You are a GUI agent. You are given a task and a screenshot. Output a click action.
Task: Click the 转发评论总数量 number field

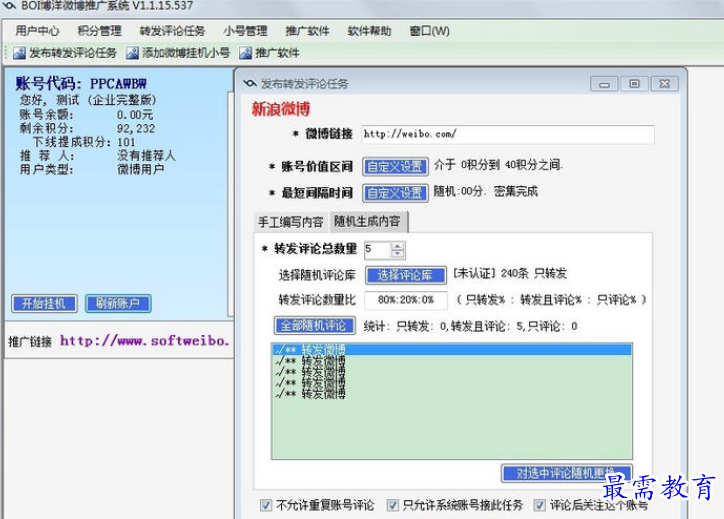click(x=377, y=249)
